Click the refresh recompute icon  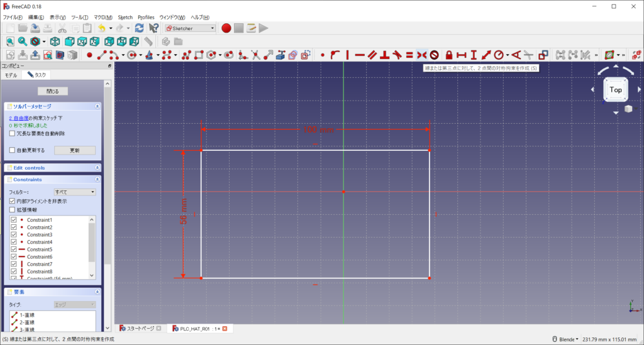coord(139,28)
